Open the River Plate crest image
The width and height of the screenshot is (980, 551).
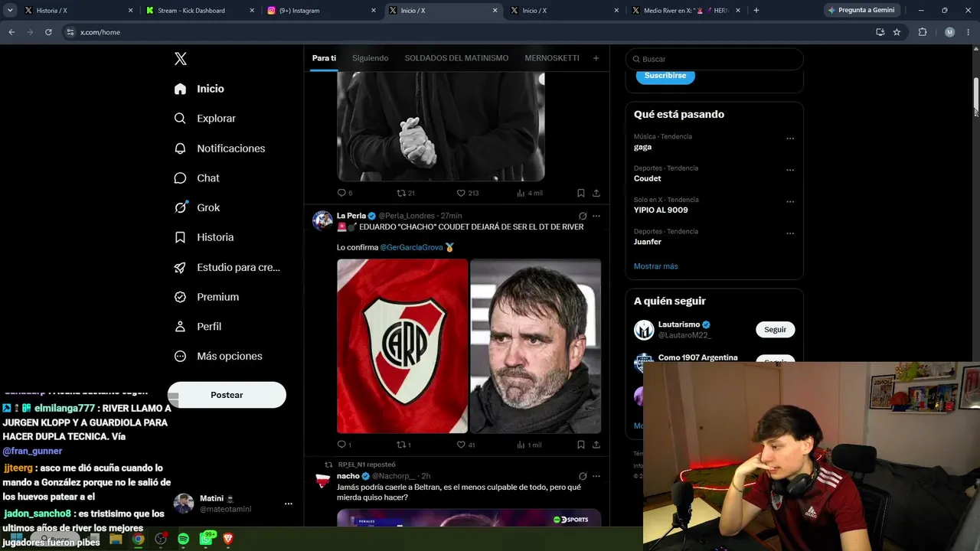click(x=402, y=346)
